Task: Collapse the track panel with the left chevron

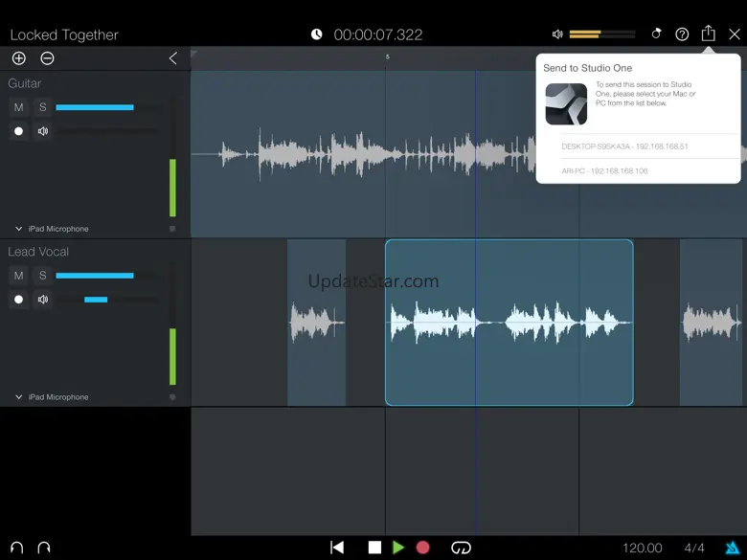Action: tap(173, 58)
